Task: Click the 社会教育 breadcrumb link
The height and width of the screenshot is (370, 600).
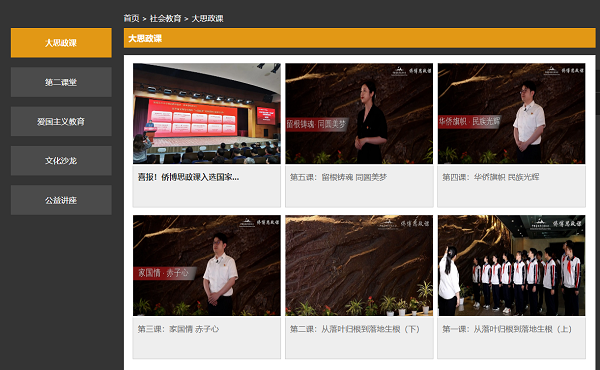Action: pyautogui.click(x=165, y=18)
